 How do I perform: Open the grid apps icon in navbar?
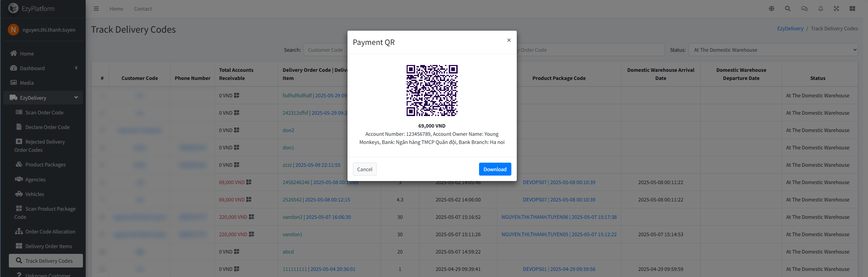point(852,9)
